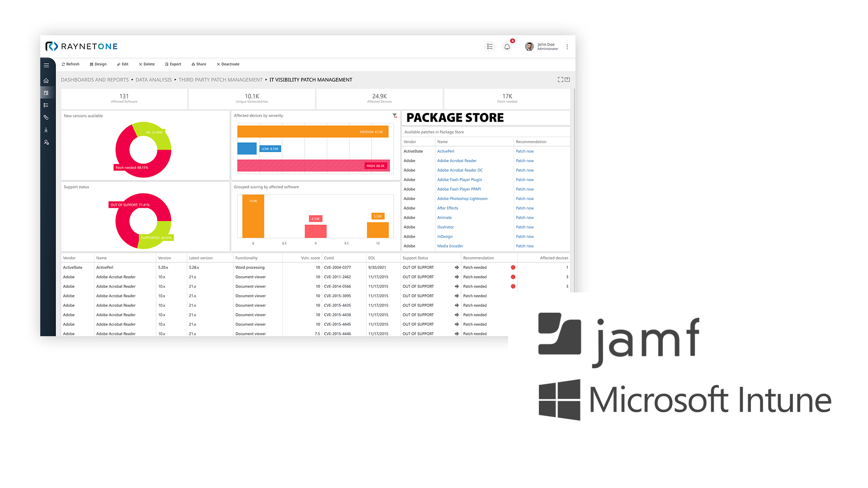The width and height of the screenshot is (868, 488).
Task: Click the dashboard vertical scrollbar
Action: (574, 190)
